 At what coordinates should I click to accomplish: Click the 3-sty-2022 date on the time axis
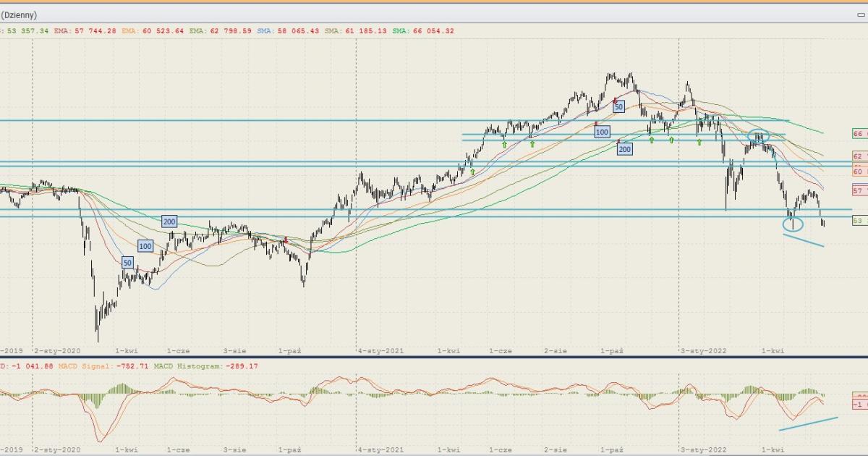(702, 350)
